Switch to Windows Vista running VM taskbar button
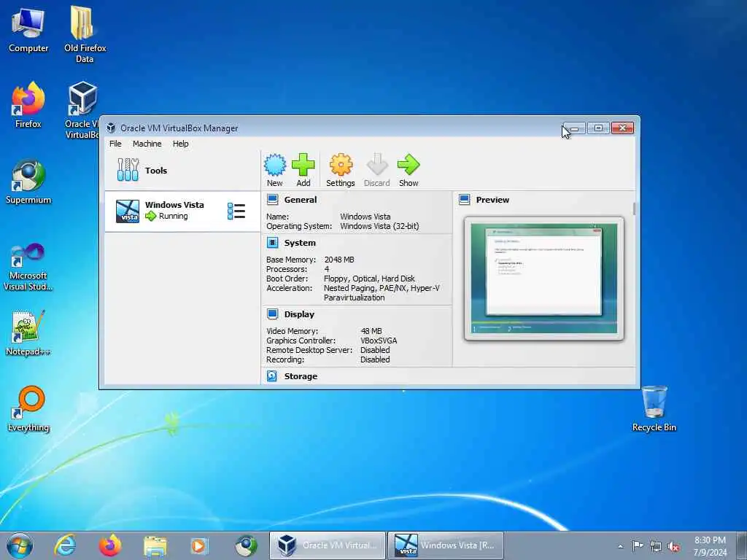 [445, 545]
